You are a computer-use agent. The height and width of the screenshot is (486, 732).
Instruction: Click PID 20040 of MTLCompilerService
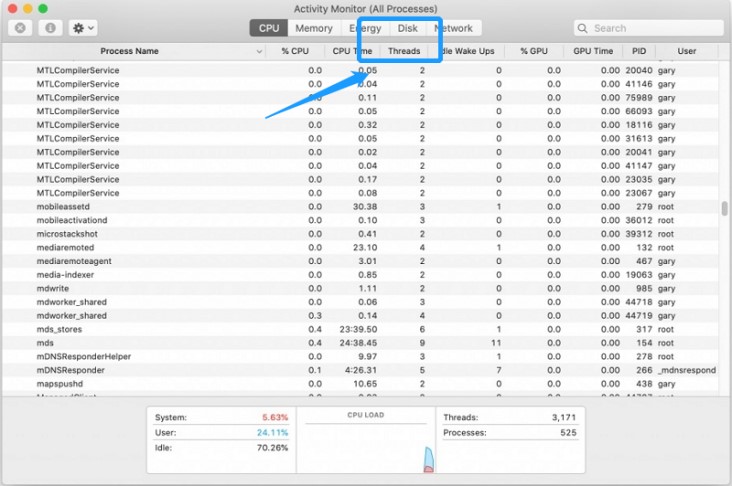(639, 70)
